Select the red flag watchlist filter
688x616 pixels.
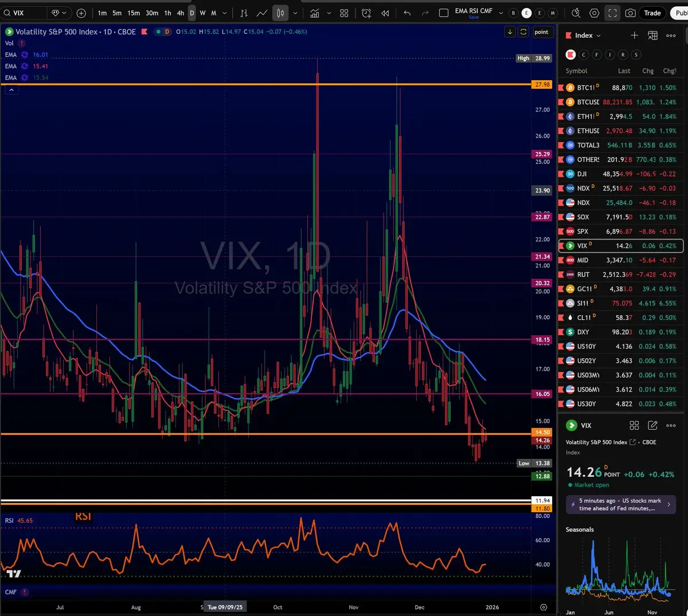tap(570, 54)
